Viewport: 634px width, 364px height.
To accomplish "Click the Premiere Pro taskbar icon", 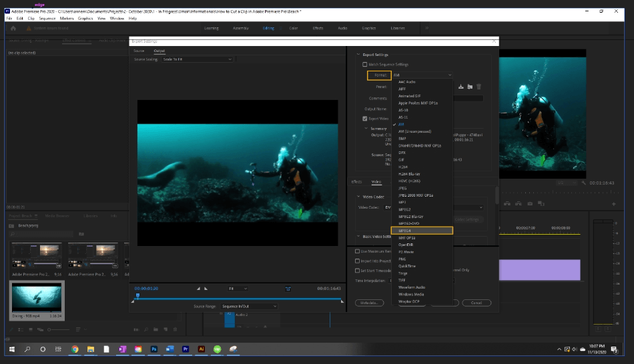I will [186, 349].
